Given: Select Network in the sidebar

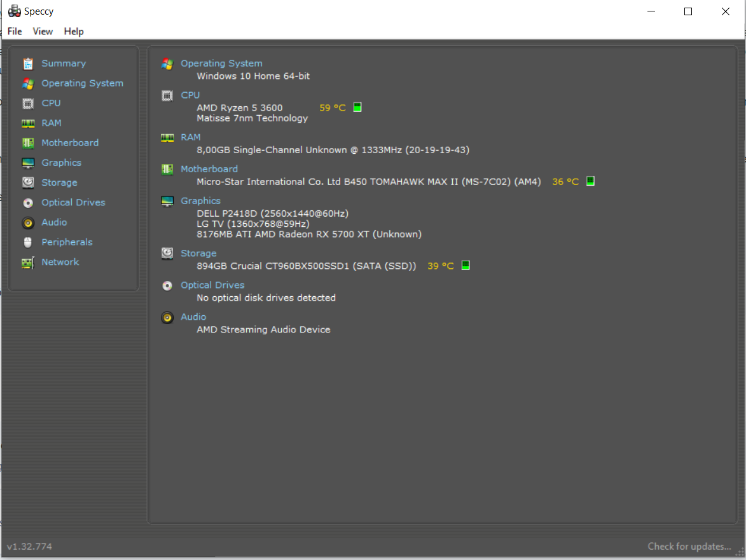Looking at the screenshot, I should [x=60, y=263].
